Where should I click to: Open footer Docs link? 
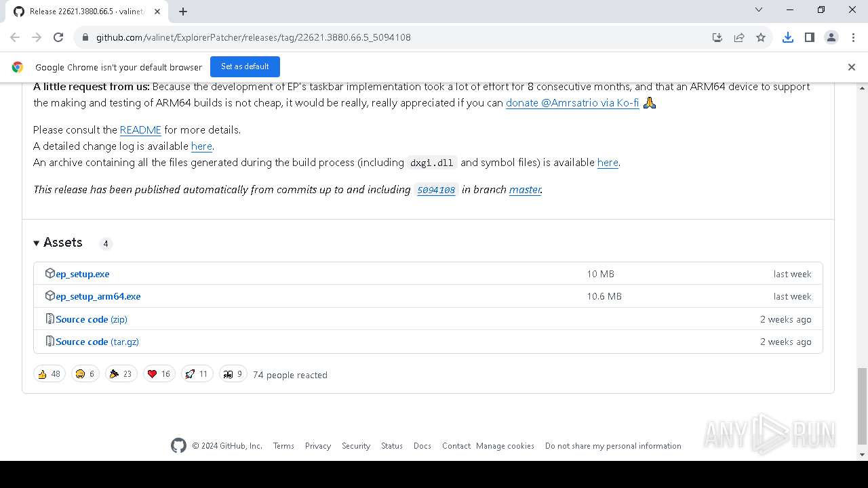(422, 445)
